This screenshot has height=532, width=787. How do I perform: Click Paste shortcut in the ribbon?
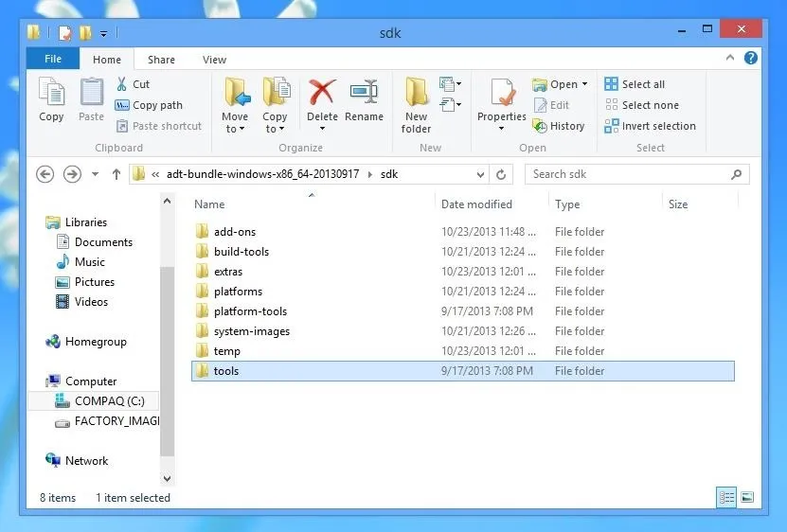[158, 126]
